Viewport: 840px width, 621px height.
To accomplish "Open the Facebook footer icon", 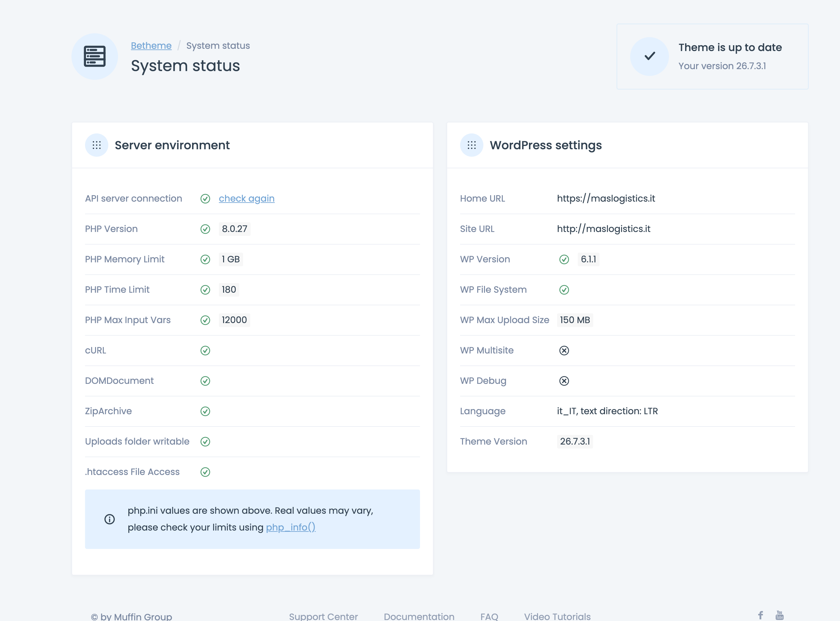I will [760, 615].
